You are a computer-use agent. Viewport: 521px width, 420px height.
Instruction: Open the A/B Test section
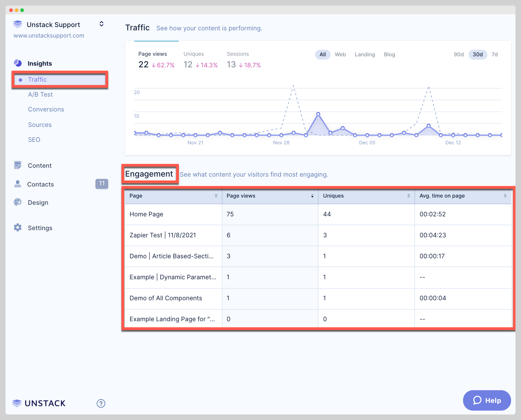[40, 94]
